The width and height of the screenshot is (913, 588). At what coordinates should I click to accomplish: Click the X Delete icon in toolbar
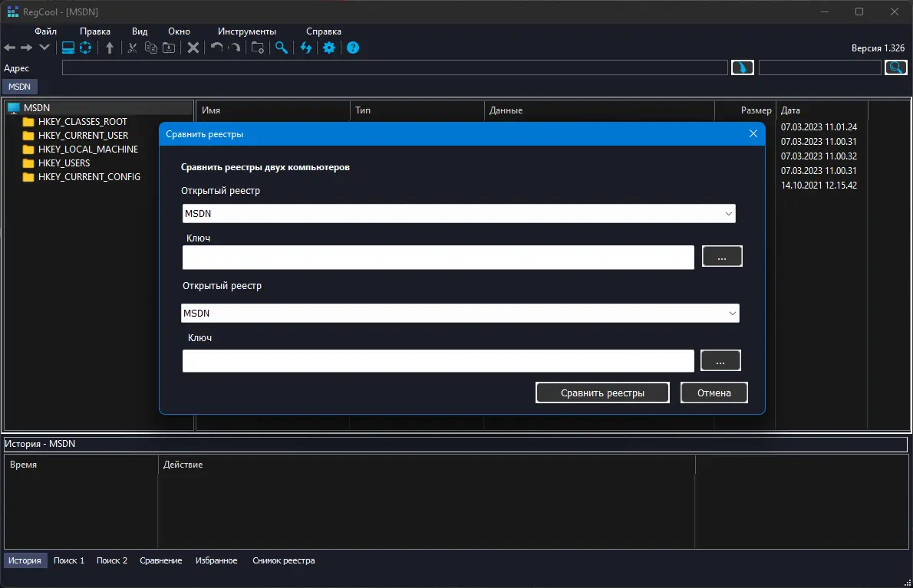(193, 48)
